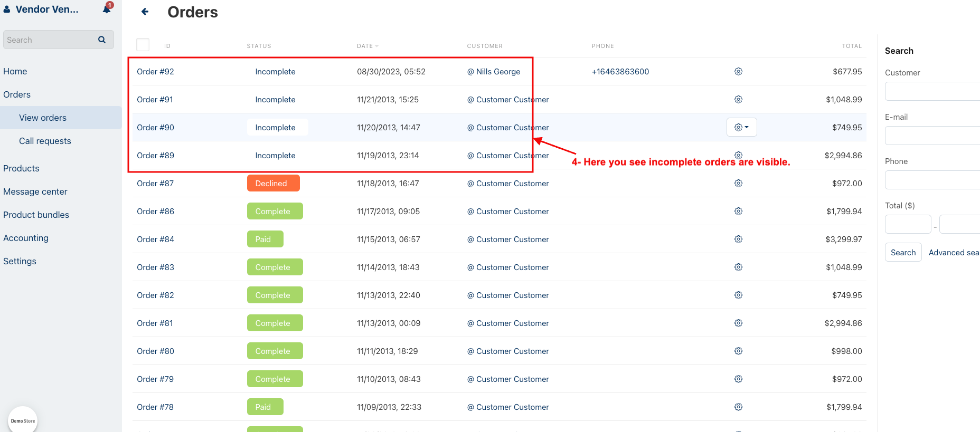Change Paid status of Order #84
This screenshot has height=432, width=980.
pos(265,239)
